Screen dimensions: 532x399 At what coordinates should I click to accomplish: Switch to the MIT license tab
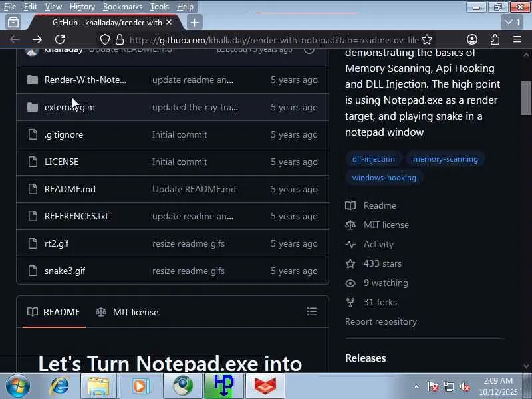click(x=127, y=312)
